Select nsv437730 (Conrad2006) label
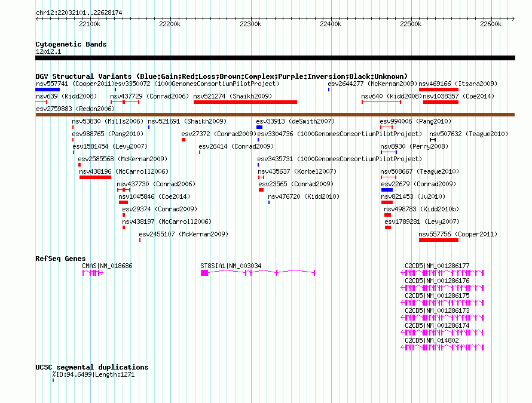This screenshot has width=532, height=403. click(x=156, y=184)
